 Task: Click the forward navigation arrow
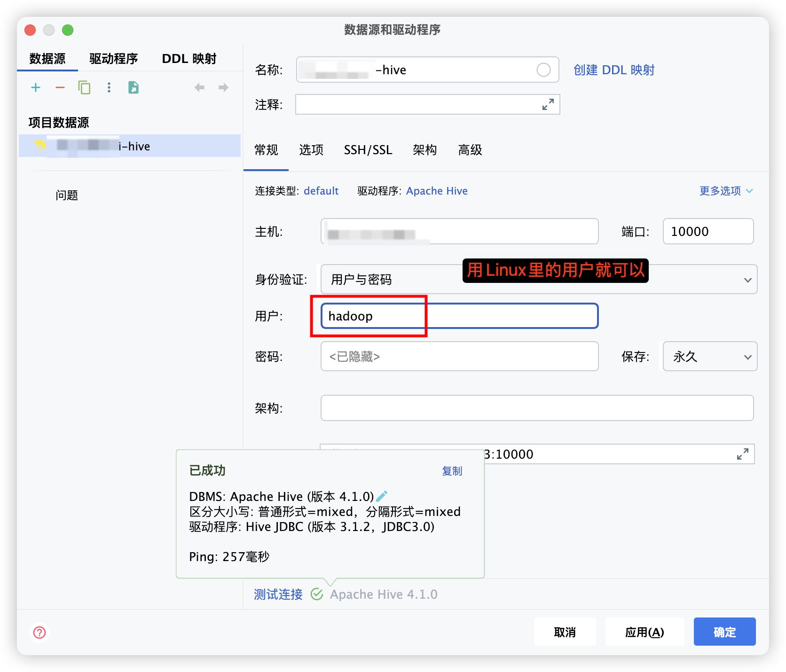(223, 87)
